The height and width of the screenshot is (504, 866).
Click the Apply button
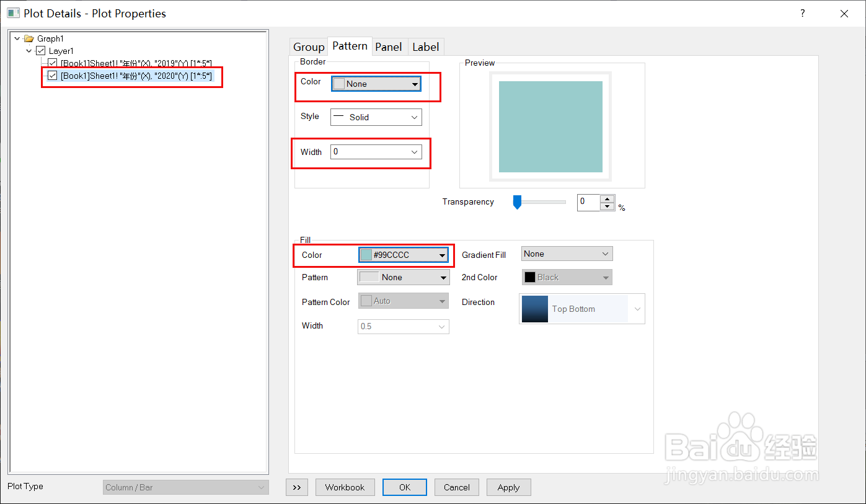[x=508, y=487]
